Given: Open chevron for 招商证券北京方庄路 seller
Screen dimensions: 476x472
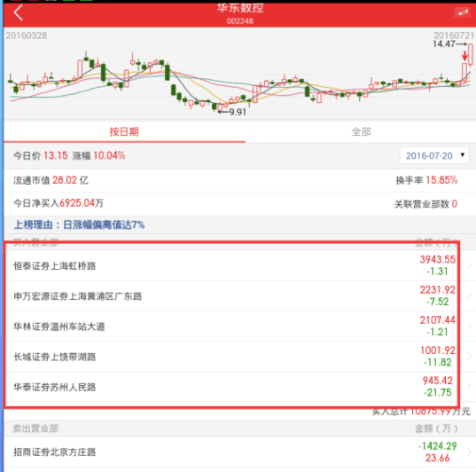Looking at the screenshot, I should pyautogui.click(x=469, y=452).
